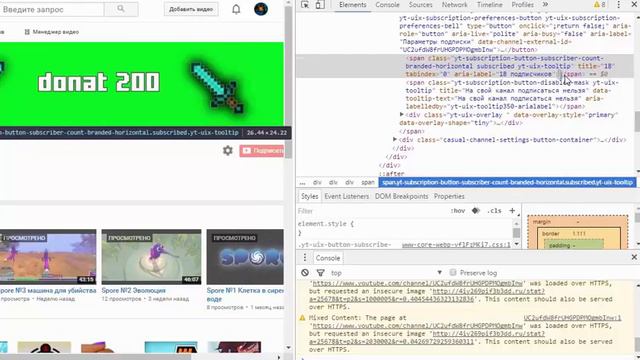
Task: Open the Spore №1 Клетка video title
Action: coord(245,294)
